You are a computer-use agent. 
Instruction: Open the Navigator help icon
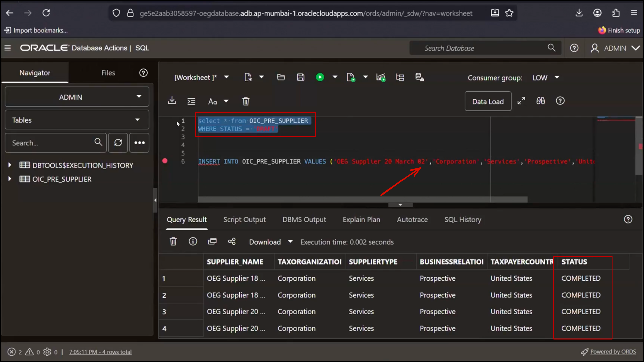pos(143,73)
